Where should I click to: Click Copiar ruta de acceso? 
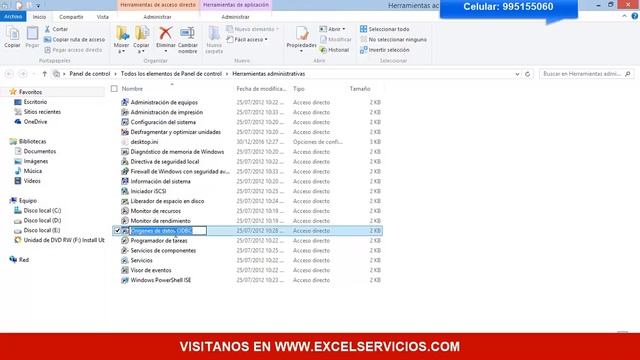(74, 40)
